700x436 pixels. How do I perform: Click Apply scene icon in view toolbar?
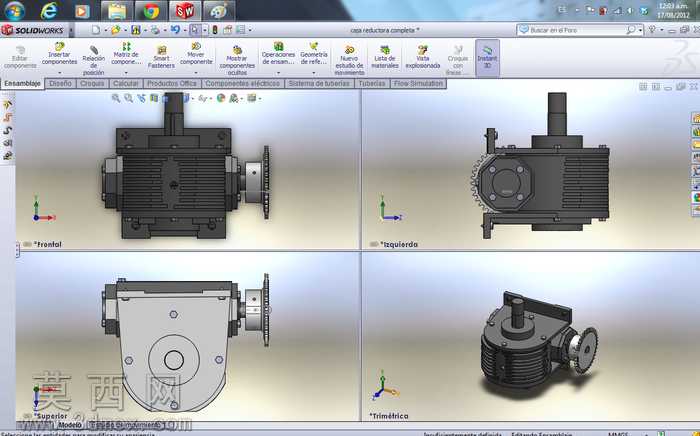[x=234, y=98]
